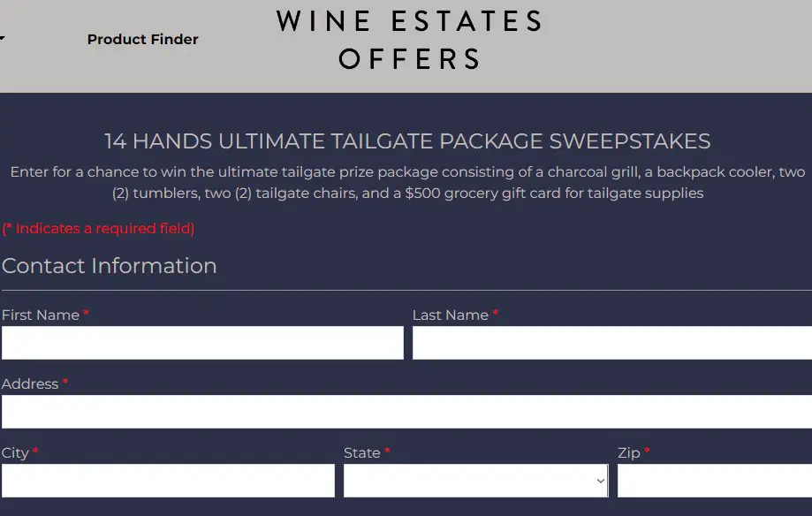Focus the Zip code input box
Screen dimensions: 812x516
(714, 481)
